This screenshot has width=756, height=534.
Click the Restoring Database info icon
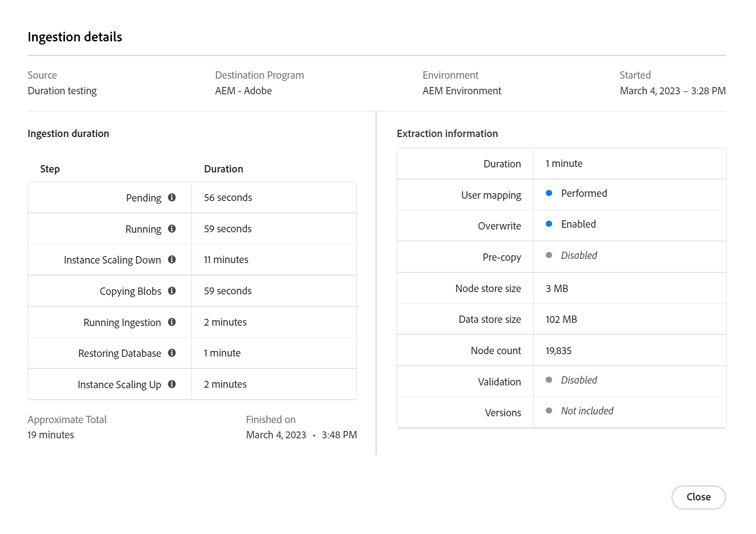pos(172,353)
